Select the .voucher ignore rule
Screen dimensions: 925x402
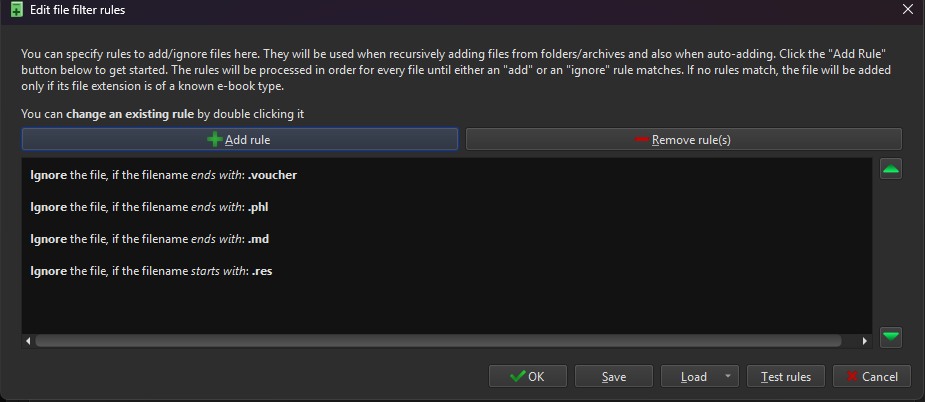[x=447, y=175]
